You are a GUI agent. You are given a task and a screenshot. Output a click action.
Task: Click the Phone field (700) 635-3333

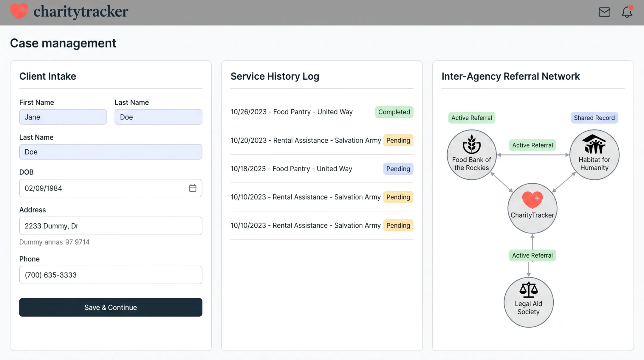point(111,275)
